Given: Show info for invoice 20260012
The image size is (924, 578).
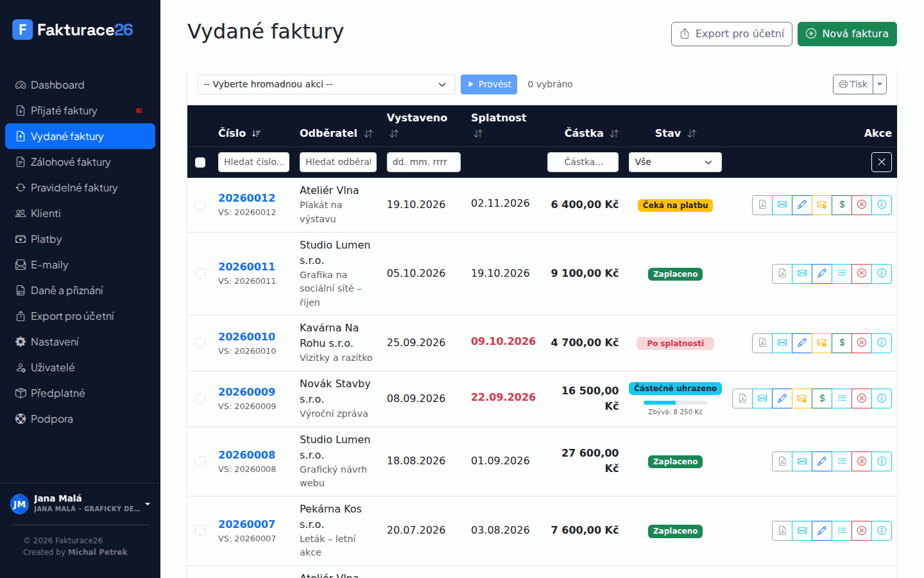Looking at the screenshot, I should (882, 205).
